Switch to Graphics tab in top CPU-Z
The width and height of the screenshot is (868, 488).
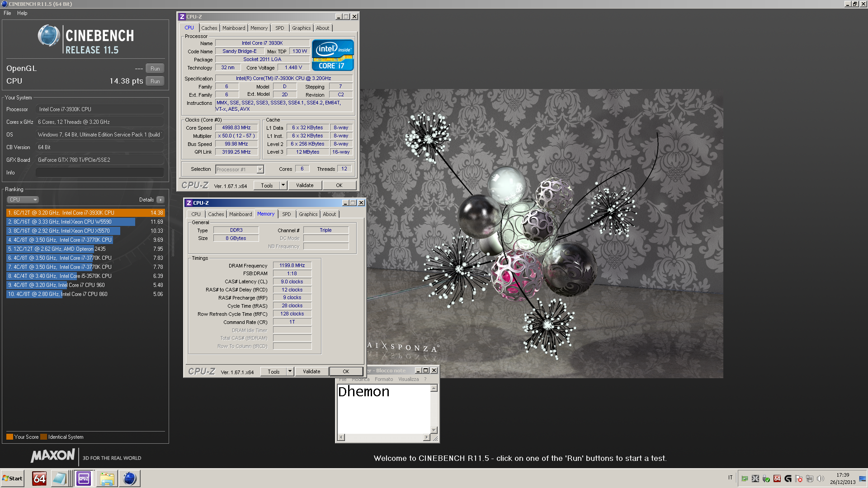pos(301,28)
